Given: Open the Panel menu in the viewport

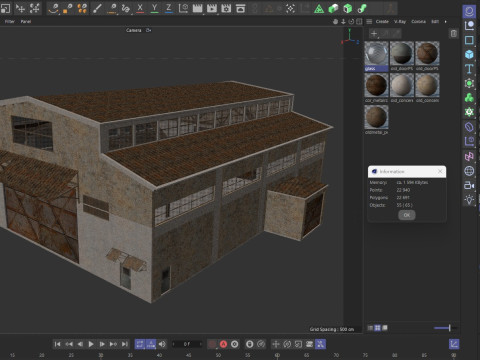Looking at the screenshot, I should click(x=26, y=21).
